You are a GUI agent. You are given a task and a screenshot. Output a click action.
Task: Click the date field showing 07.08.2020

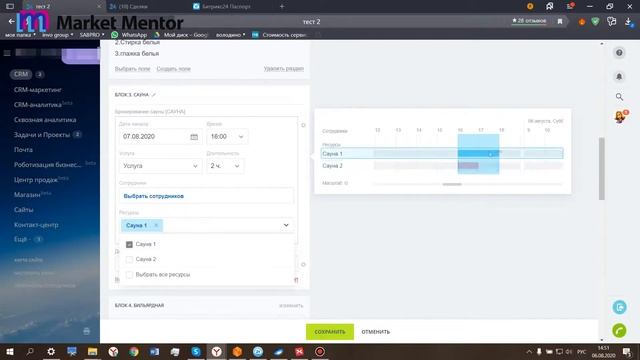point(160,137)
